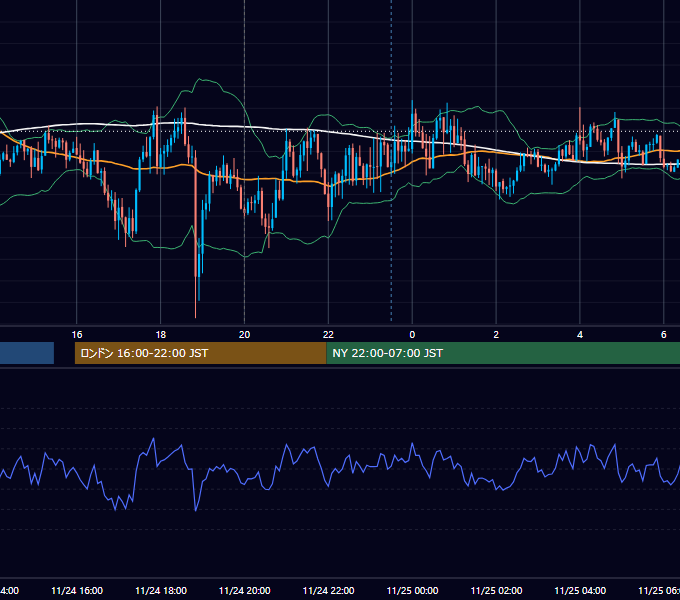Click the NY 22:00-07:00 JST session bar
The image size is (680, 600).
503,353
